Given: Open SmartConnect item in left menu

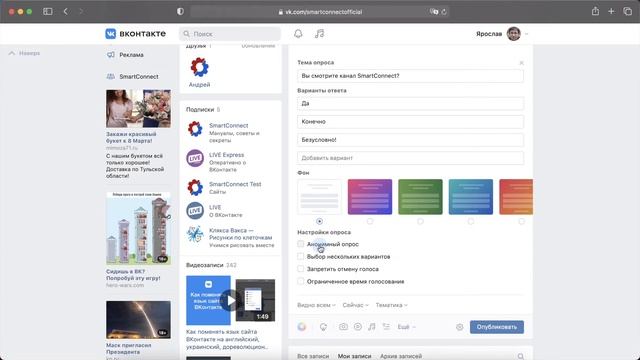Looking at the screenshot, I should pos(133,76).
